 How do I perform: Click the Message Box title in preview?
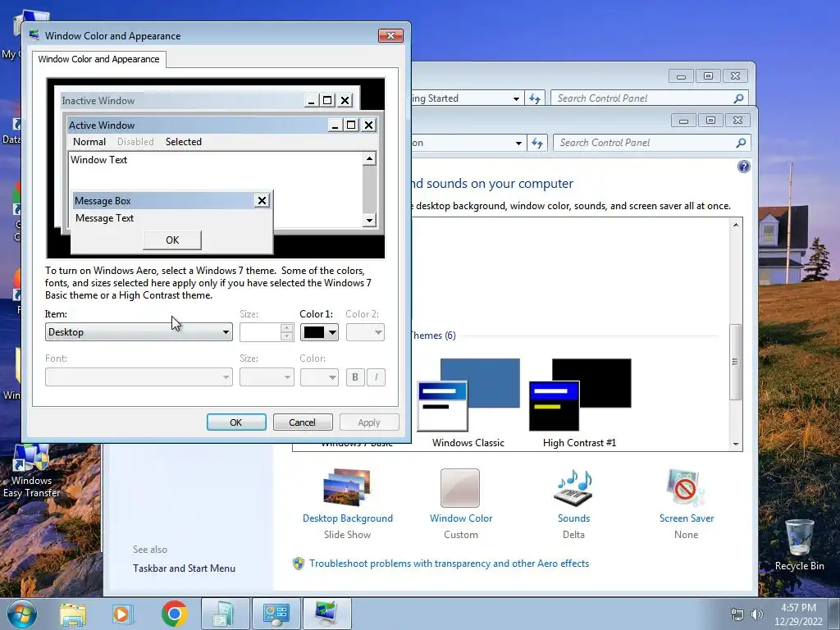click(103, 201)
